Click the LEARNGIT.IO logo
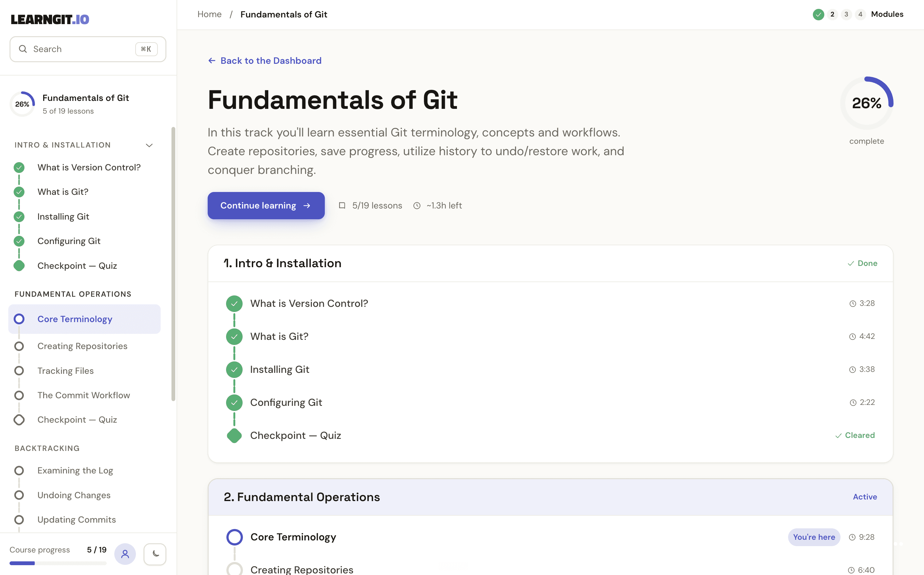Viewport: 924px width, 575px height. (x=50, y=19)
